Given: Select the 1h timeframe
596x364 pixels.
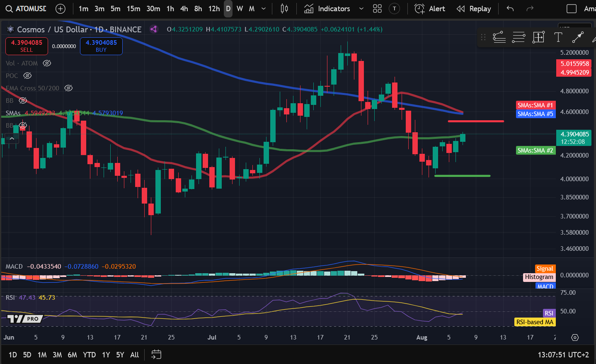Looking at the screenshot, I should pos(170,9).
